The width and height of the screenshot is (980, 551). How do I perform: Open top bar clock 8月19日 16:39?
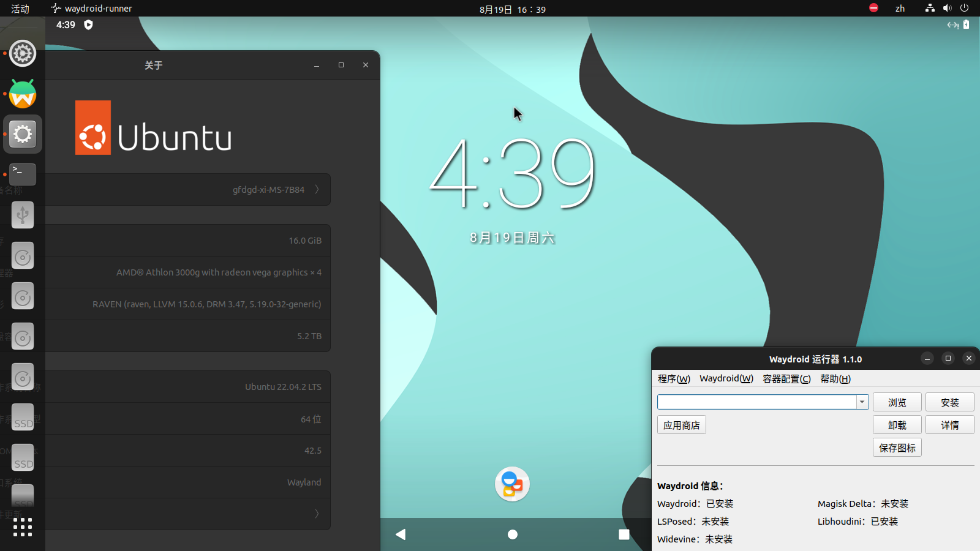coord(513,9)
